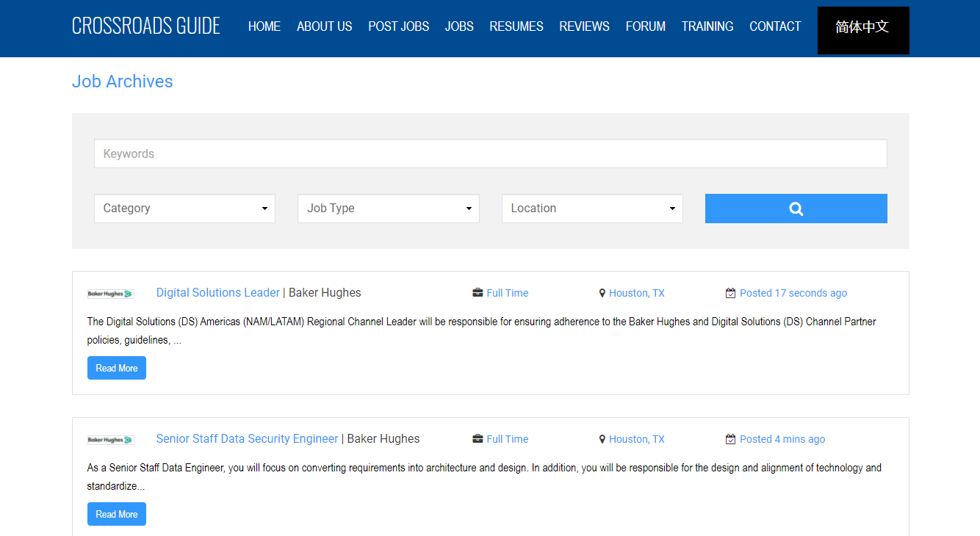Click Read More under Senior Staff Data Security Engineer
This screenshot has height=536, width=980.
pos(117,514)
